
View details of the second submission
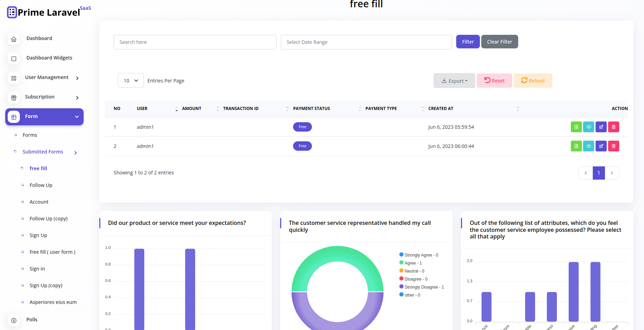(589, 146)
